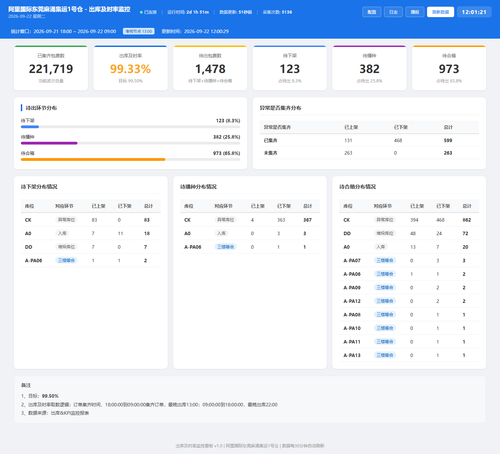The width and height of the screenshot is (500, 454).
Task: Click the runtime 2d 1h 51m text
Action: pyautogui.click(x=198, y=12)
